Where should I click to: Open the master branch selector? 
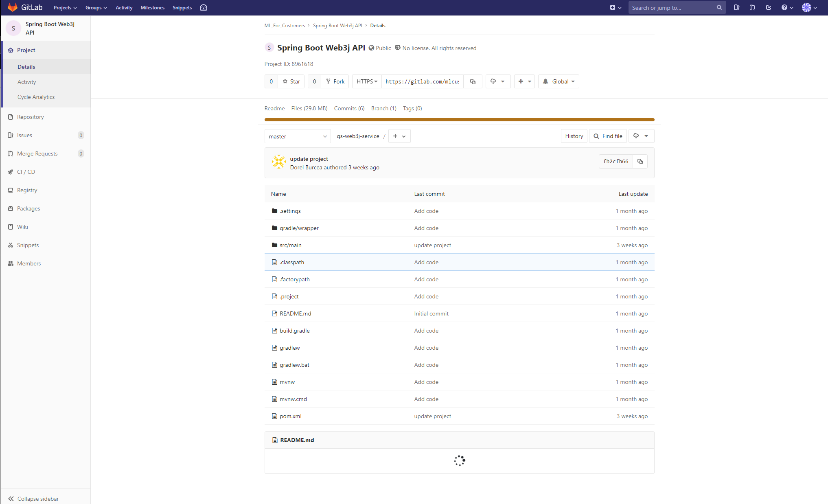click(298, 136)
